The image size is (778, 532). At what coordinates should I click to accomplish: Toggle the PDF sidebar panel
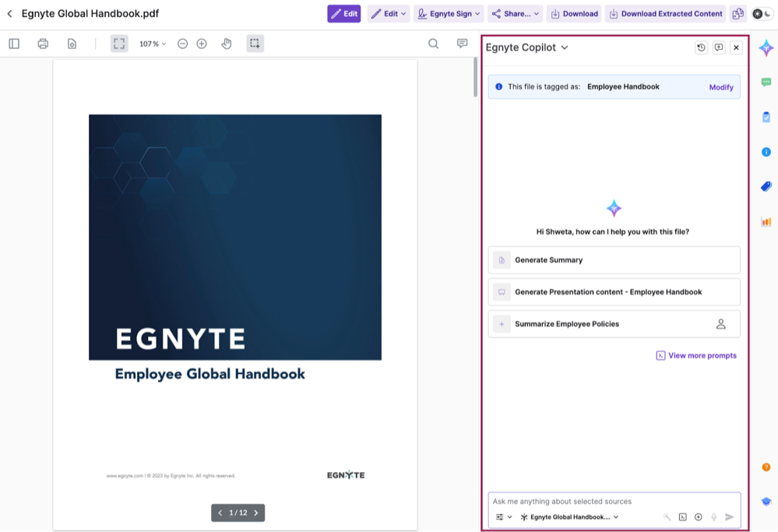click(14, 44)
